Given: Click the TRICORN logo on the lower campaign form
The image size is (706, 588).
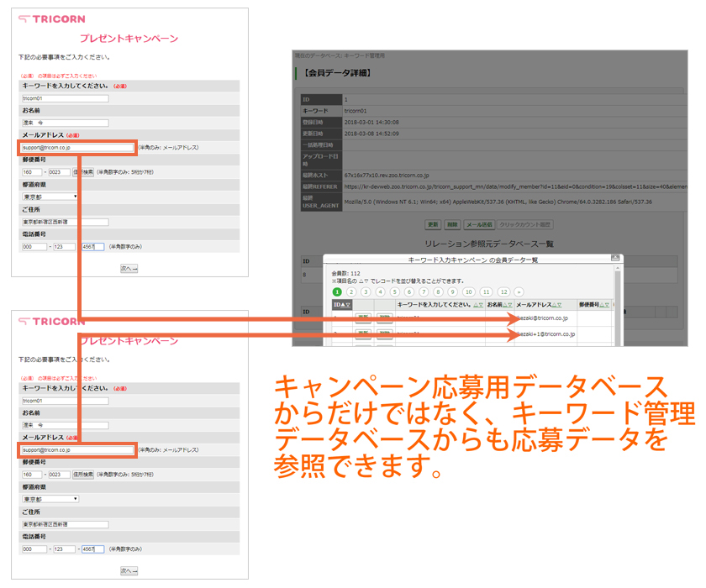Looking at the screenshot, I should click(52, 321).
